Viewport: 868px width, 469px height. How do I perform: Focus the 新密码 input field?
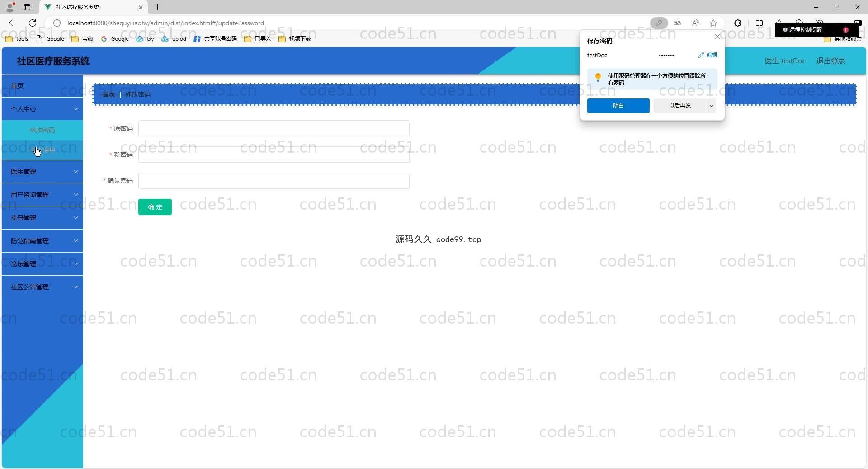coord(274,155)
